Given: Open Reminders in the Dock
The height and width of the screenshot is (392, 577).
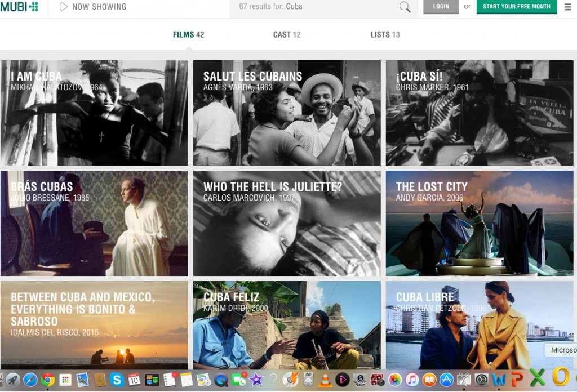Looking at the screenshot, I should coord(170,380).
